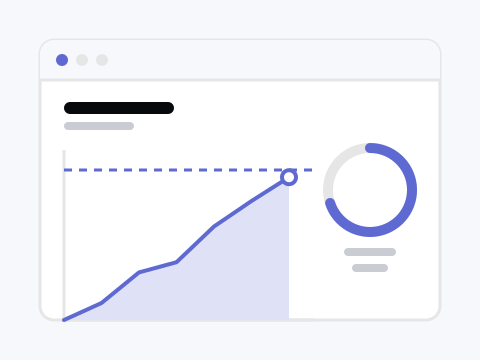The width and height of the screenshot is (480, 360).
Task: Click the middle gray dot in header
Action: [x=82, y=60]
